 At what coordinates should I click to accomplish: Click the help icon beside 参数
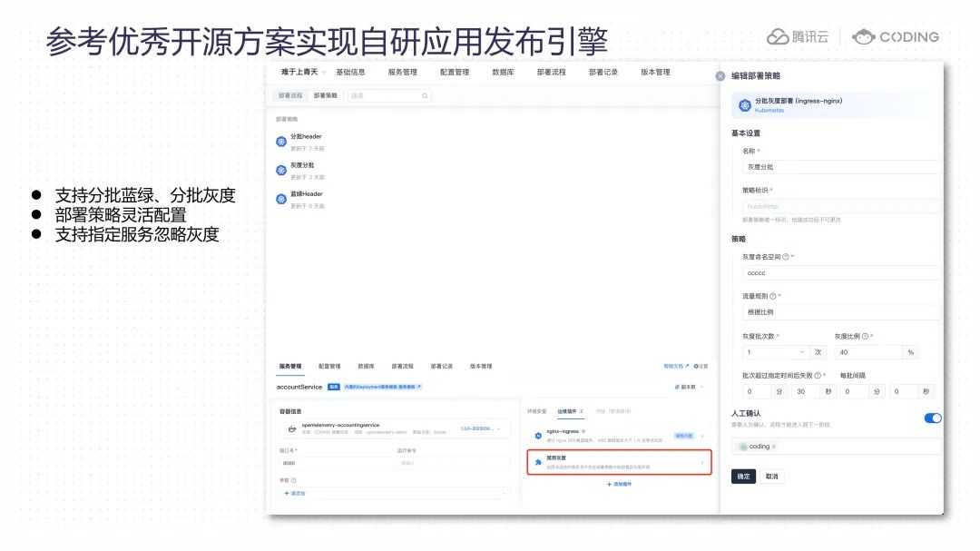(293, 480)
